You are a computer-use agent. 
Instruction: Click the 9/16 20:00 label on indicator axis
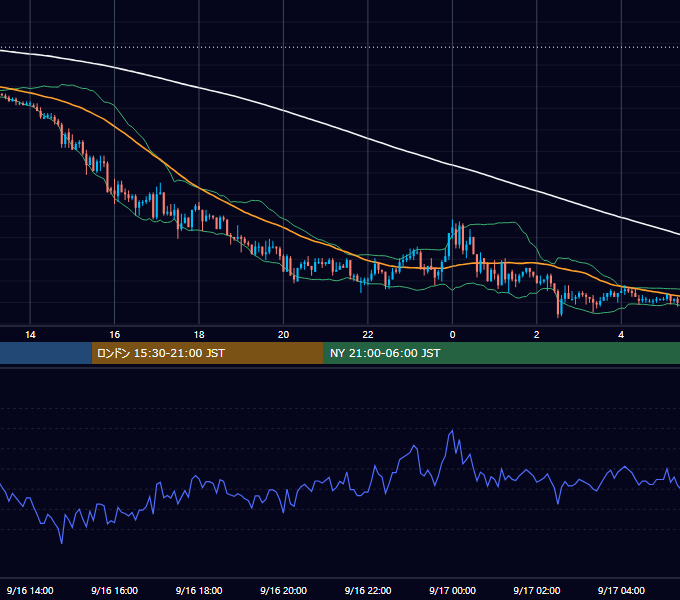point(283,590)
